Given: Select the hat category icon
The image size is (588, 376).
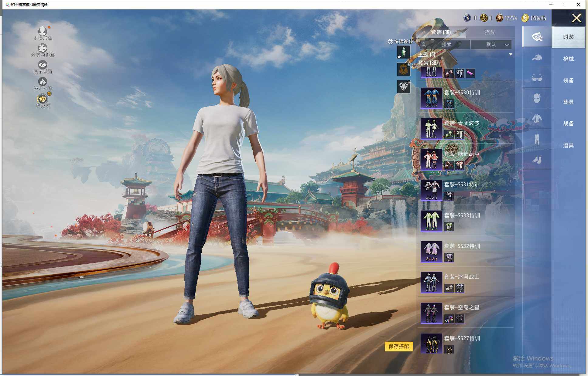Looking at the screenshot, I should click(x=537, y=57).
